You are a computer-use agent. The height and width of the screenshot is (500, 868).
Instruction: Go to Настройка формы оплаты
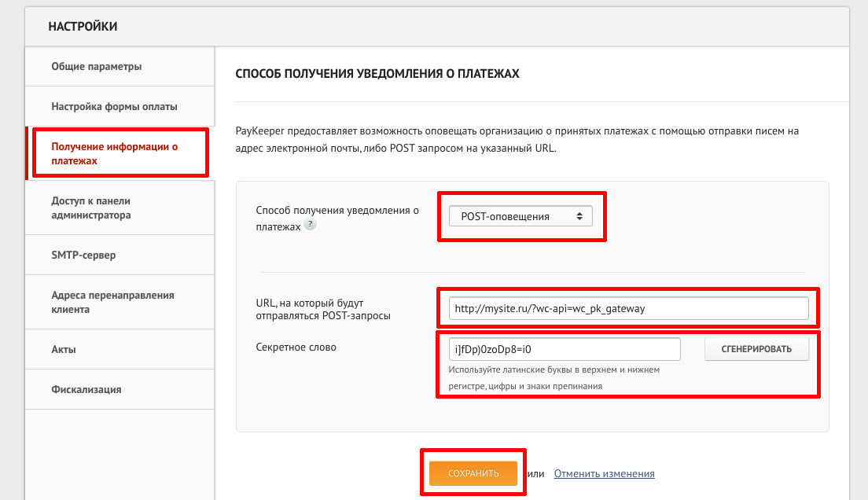[x=114, y=106]
